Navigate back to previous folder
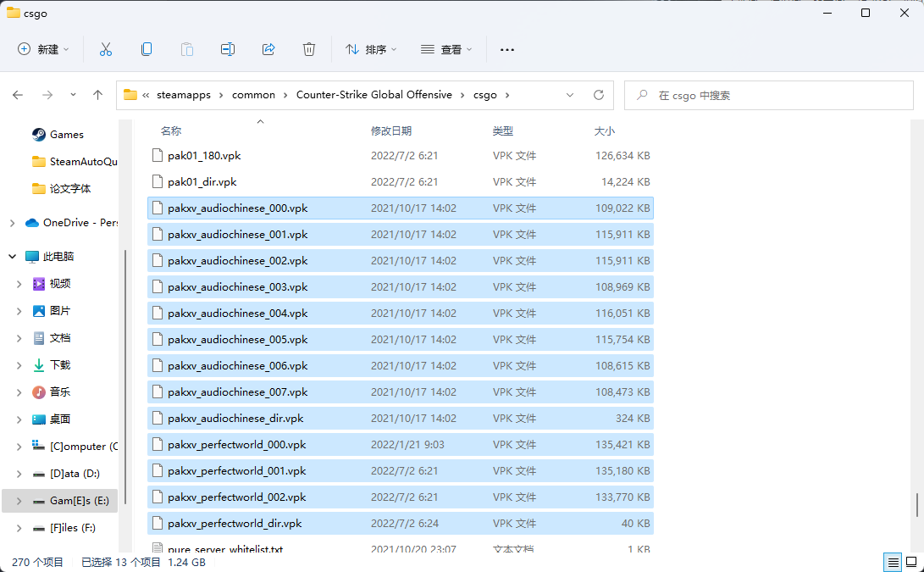Screen dimensions: 924x572 pyautogui.click(x=18, y=95)
